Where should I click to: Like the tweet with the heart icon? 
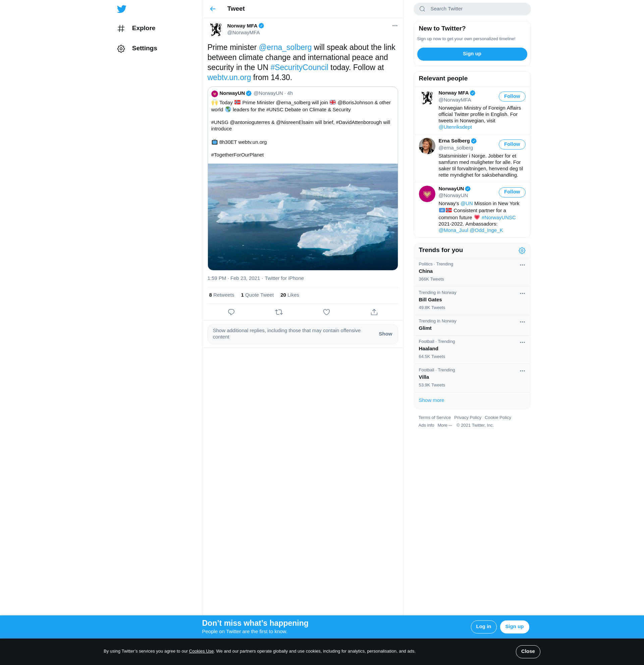pyautogui.click(x=326, y=312)
